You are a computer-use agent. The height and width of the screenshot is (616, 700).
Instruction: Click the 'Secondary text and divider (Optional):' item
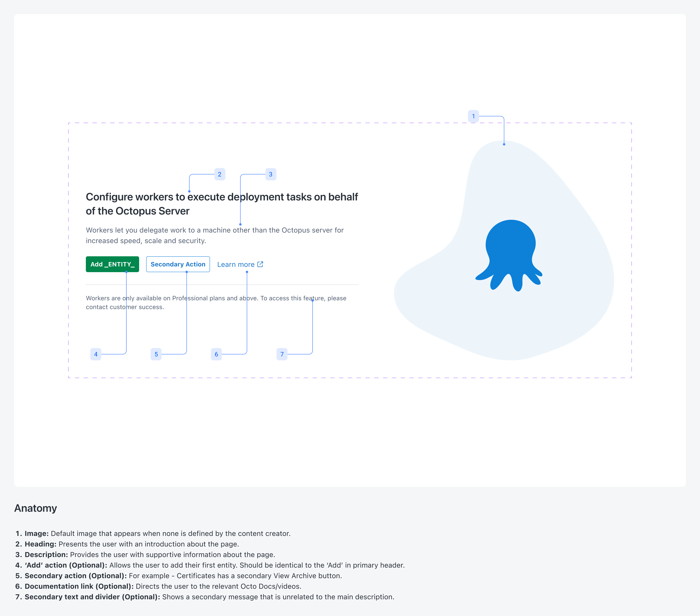click(x=205, y=597)
